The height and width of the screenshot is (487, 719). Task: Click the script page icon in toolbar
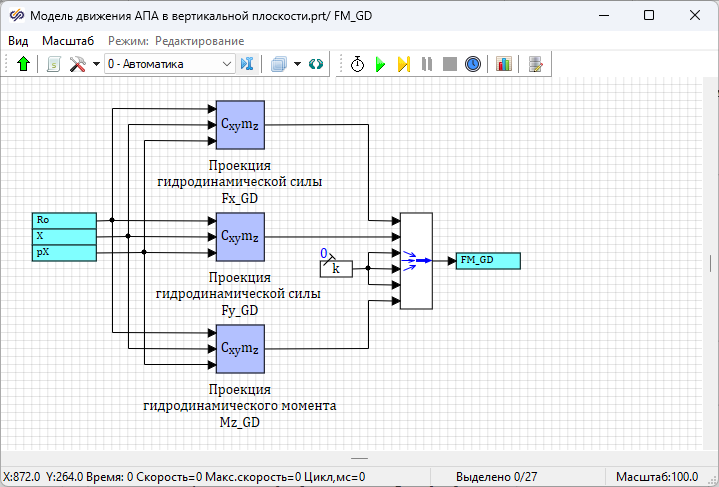click(x=54, y=64)
